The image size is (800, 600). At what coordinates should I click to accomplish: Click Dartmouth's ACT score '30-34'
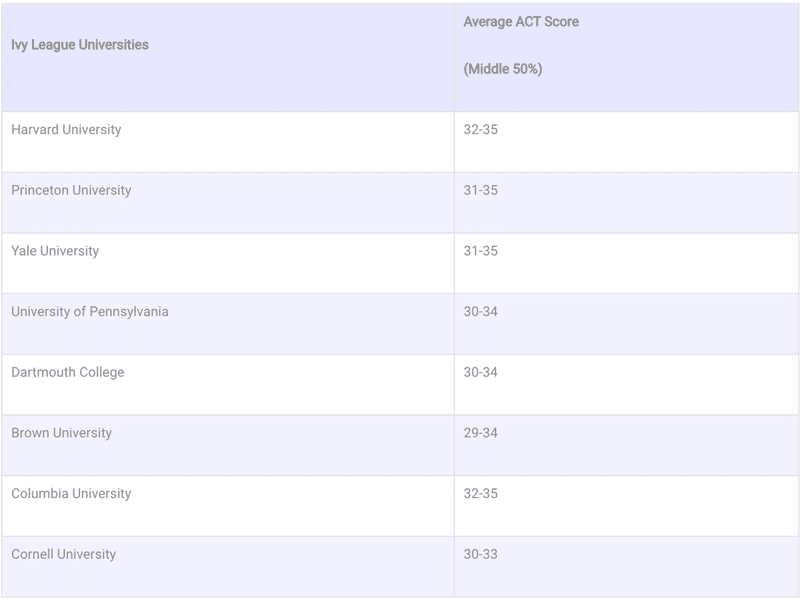click(481, 372)
